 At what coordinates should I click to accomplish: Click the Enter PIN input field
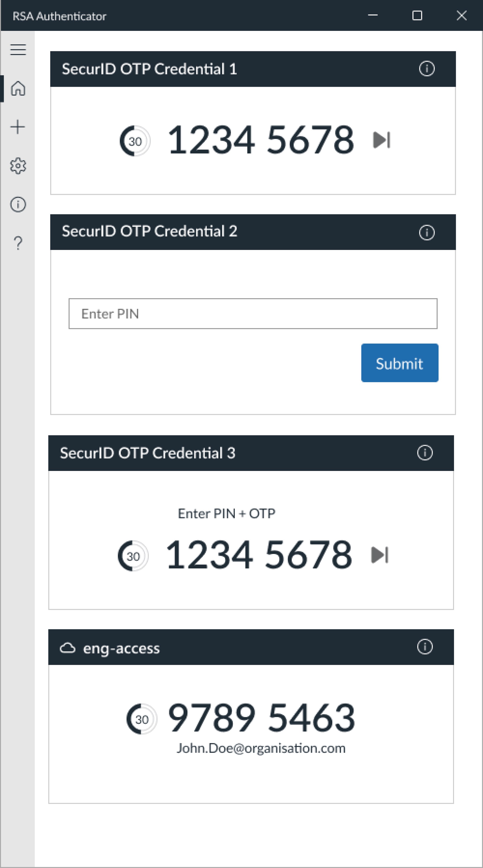[253, 313]
